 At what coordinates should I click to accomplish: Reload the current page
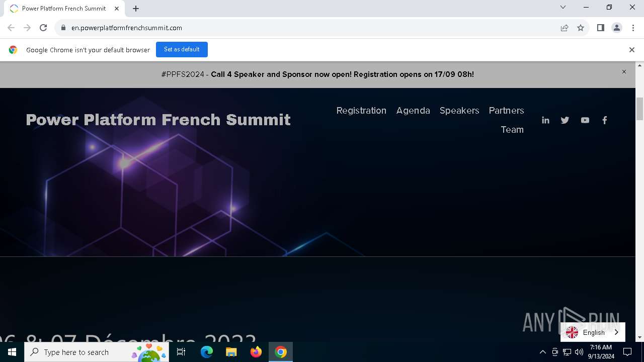[43, 28]
